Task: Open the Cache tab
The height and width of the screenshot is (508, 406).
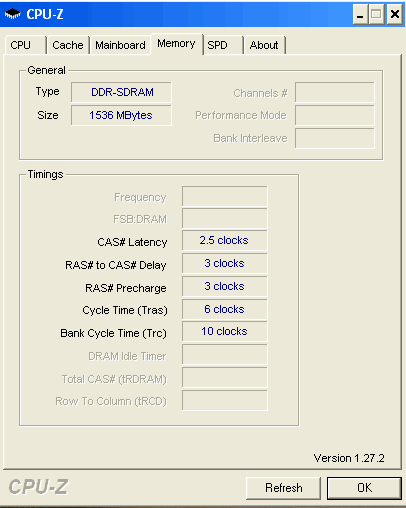Action: (68, 45)
